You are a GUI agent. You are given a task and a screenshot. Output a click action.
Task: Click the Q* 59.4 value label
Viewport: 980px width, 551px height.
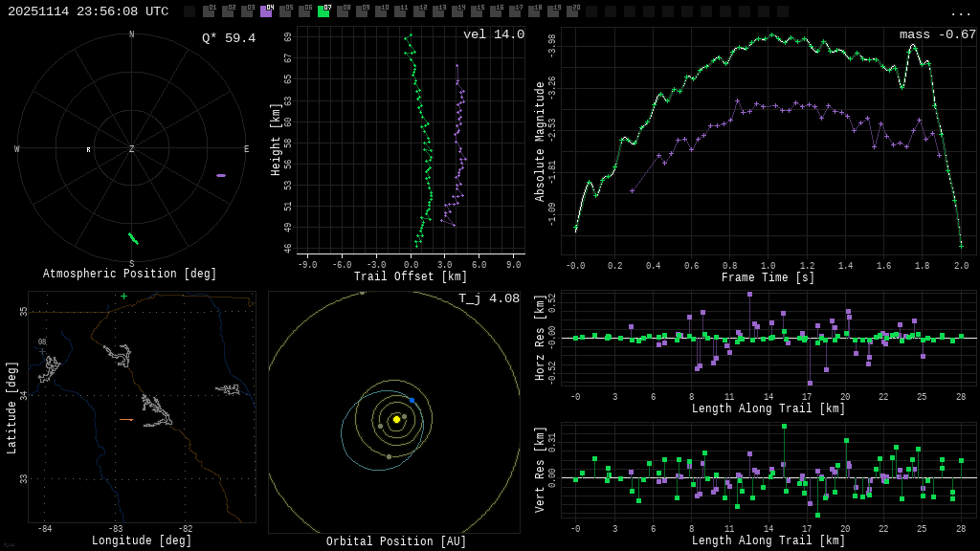(x=229, y=38)
